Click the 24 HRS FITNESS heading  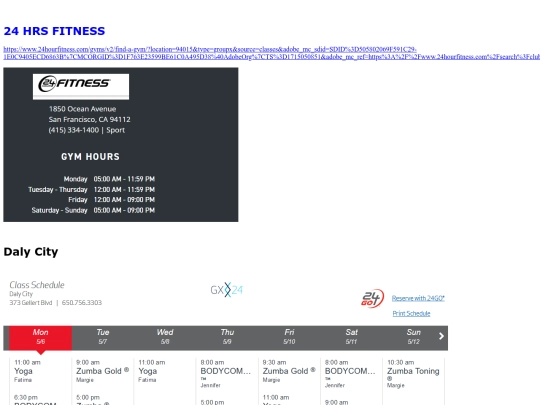[54, 31]
